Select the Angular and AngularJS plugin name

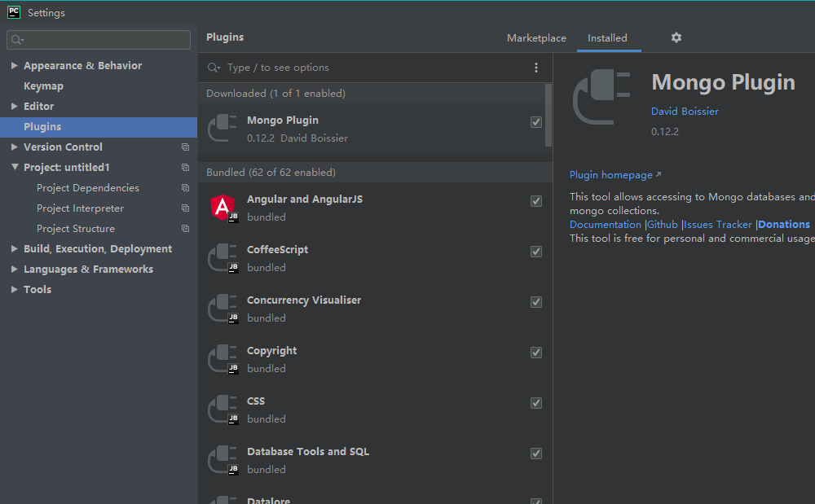305,199
